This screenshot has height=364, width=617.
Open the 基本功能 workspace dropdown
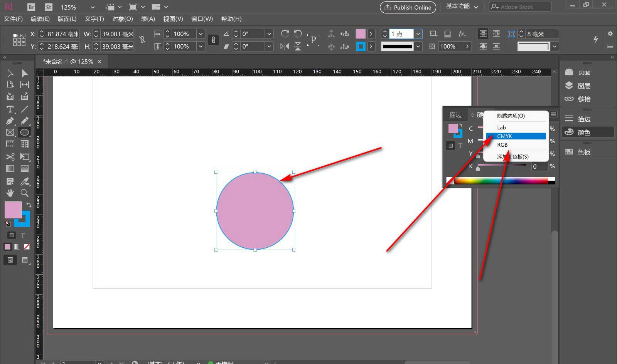pos(462,7)
